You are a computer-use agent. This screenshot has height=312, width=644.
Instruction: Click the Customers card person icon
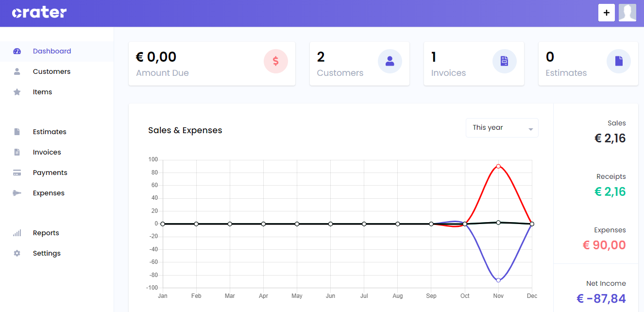point(390,61)
